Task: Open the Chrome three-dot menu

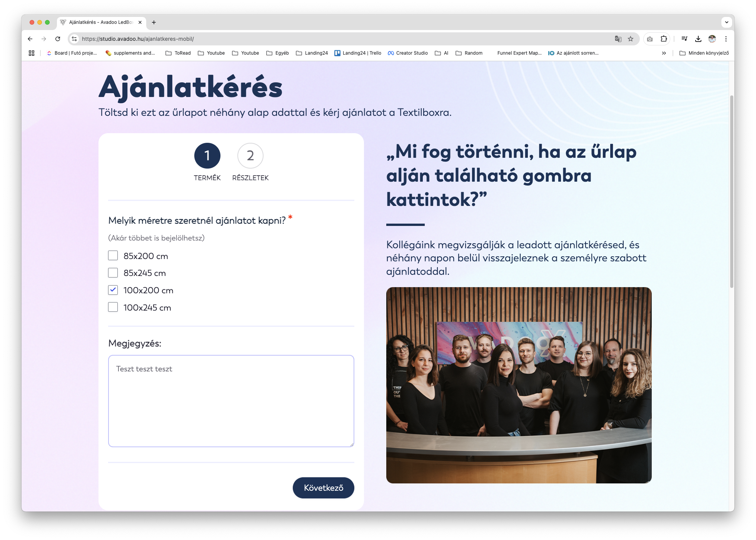Action: point(726,39)
